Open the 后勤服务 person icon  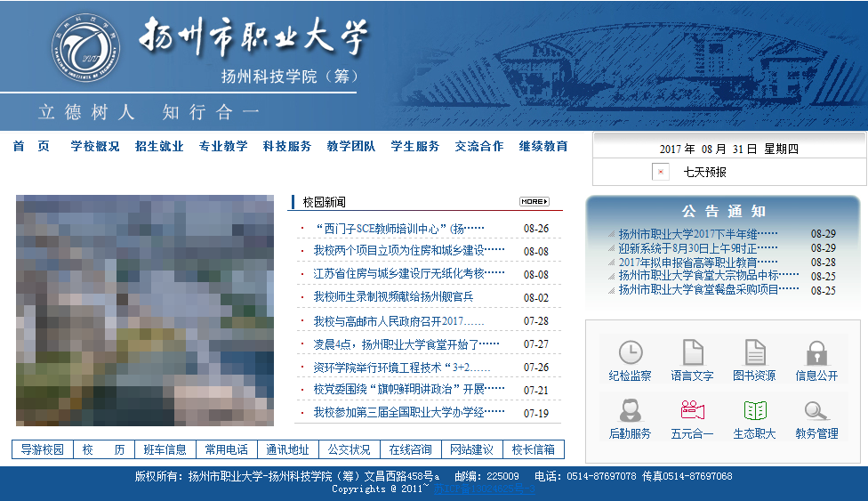[630, 410]
